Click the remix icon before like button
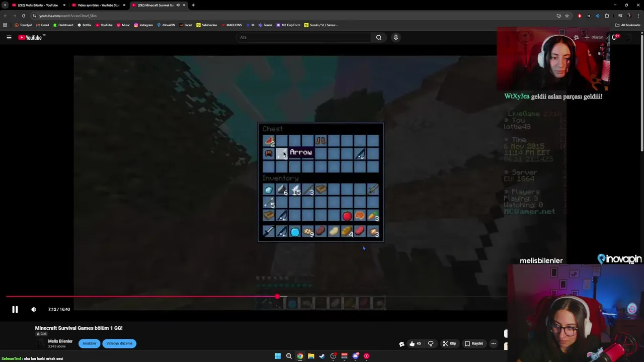Image resolution: width=644 pixels, height=362 pixels. 401,344
